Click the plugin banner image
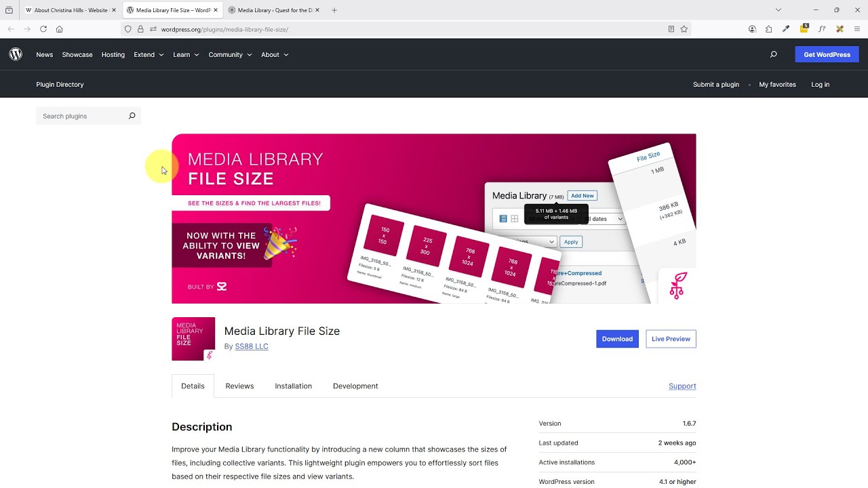This screenshot has width=868, height=488. tap(434, 218)
